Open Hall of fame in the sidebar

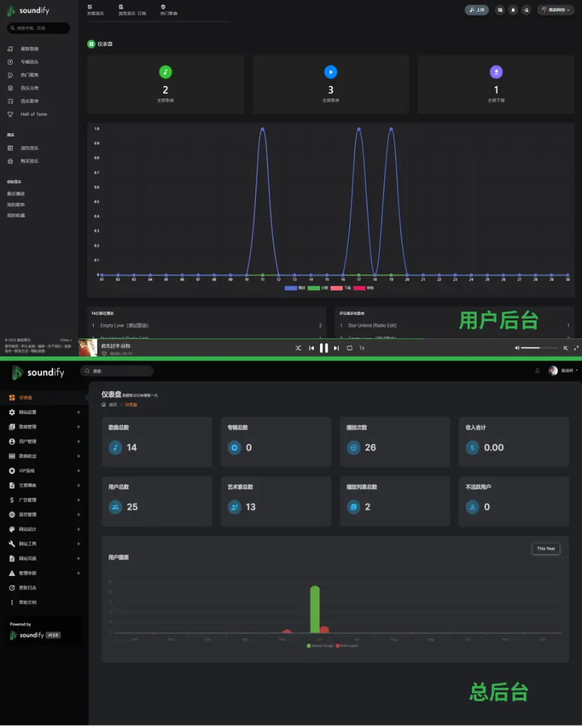[x=34, y=114]
